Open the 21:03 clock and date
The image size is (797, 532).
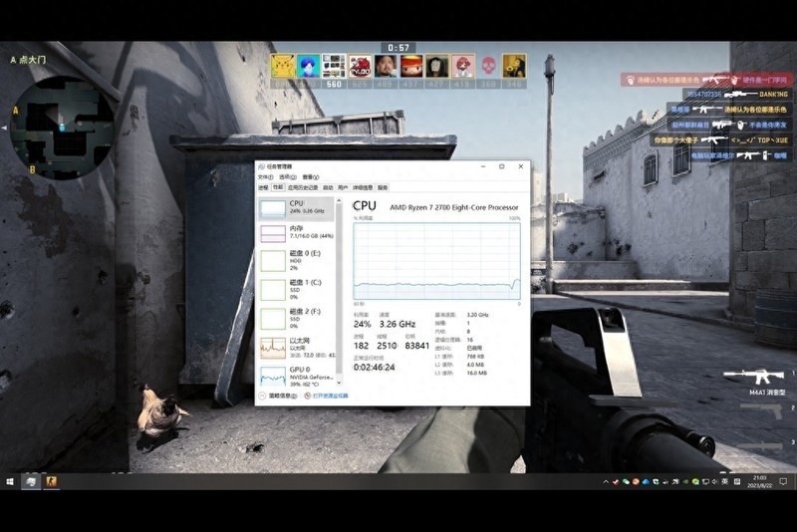pos(759,482)
